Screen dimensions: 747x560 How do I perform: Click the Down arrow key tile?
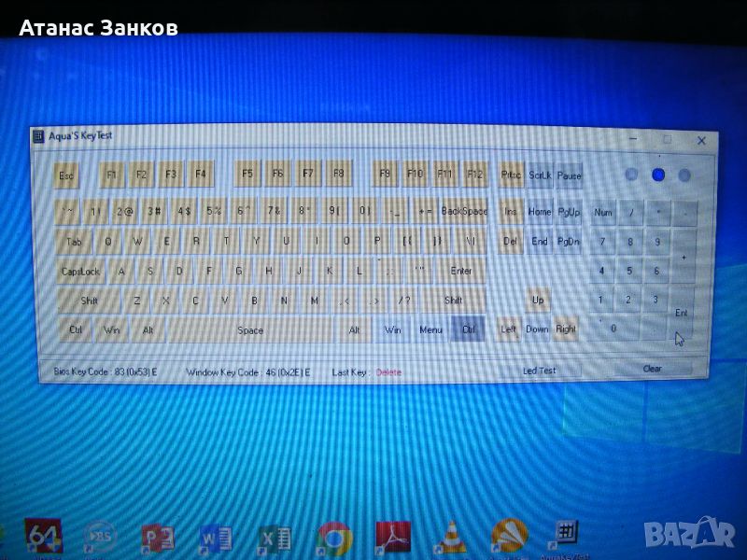point(537,329)
